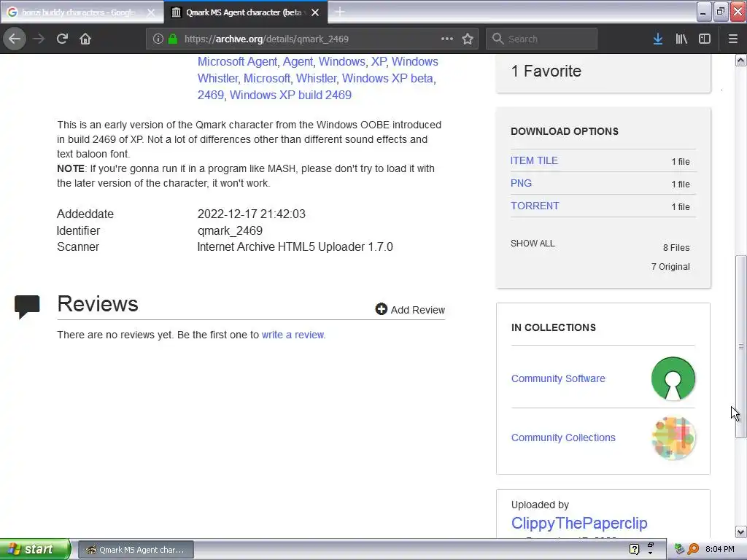Click the plus icon for Add Review
This screenshot has width=747, height=560.
click(381, 309)
